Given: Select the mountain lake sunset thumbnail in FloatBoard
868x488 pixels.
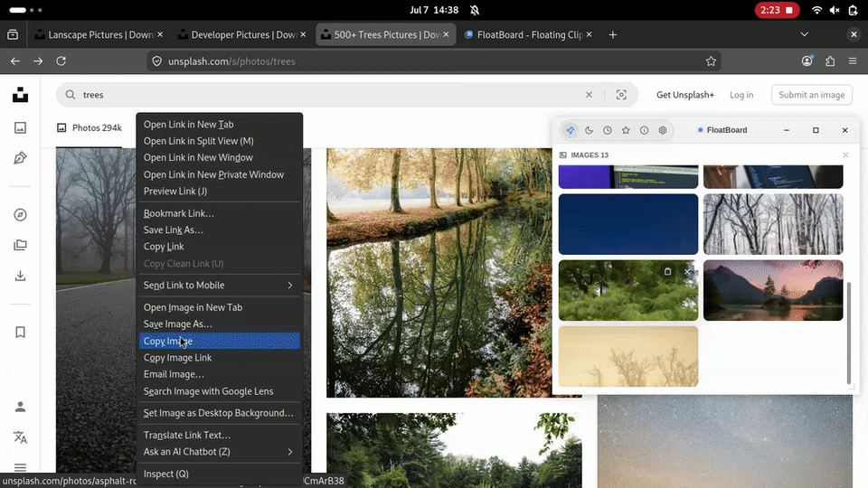Looking at the screenshot, I should point(773,290).
